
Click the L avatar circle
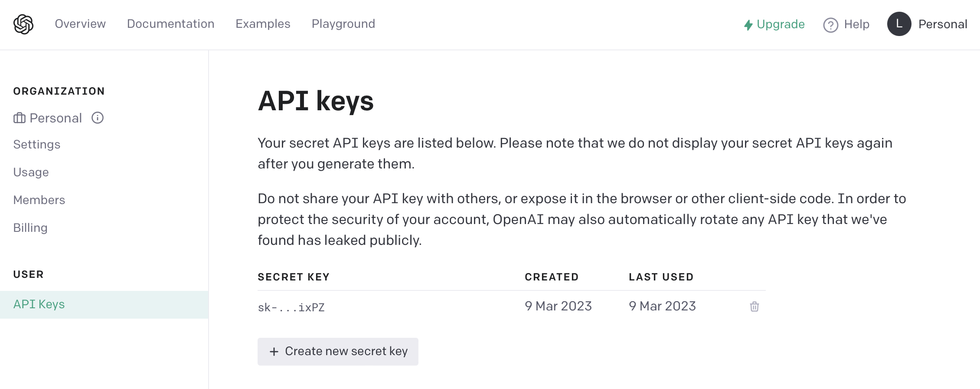[x=899, y=24]
